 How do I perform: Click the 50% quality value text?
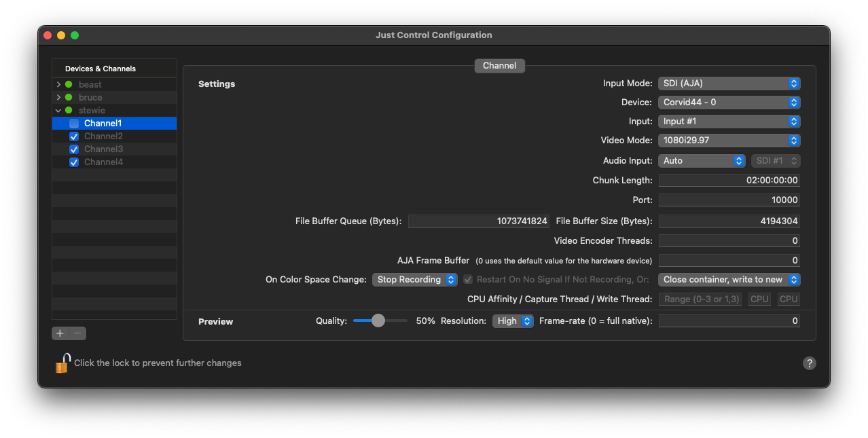tap(426, 321)
